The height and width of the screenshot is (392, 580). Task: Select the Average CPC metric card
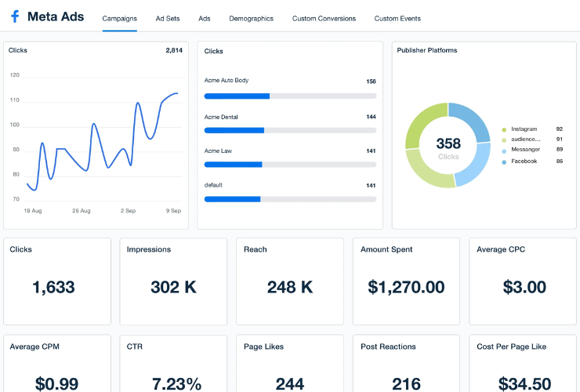(524, 281)
